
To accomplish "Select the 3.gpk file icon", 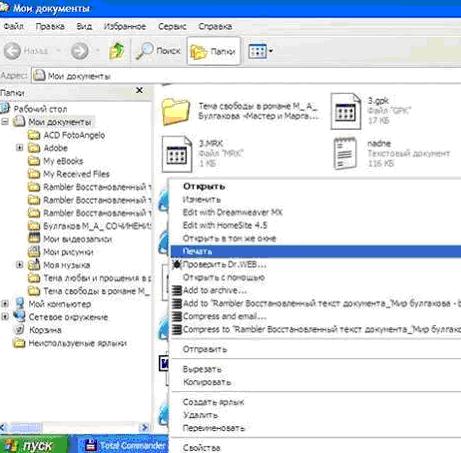I will point(346,111).
